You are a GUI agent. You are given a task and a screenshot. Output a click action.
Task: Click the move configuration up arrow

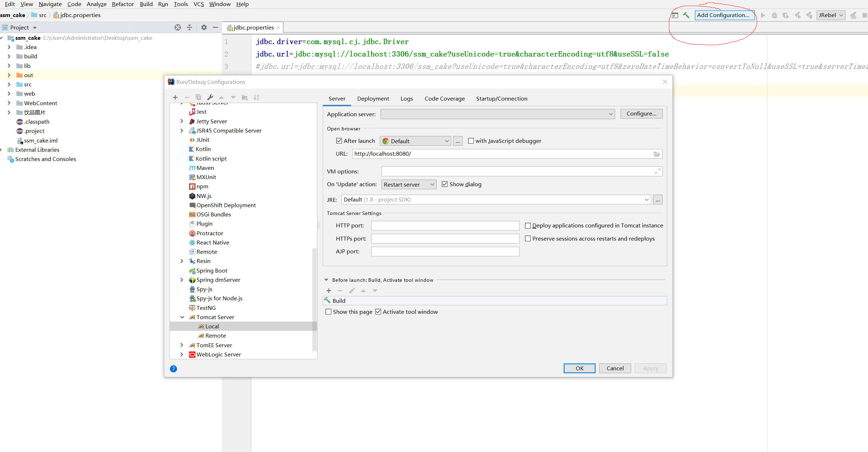point(221,97)
